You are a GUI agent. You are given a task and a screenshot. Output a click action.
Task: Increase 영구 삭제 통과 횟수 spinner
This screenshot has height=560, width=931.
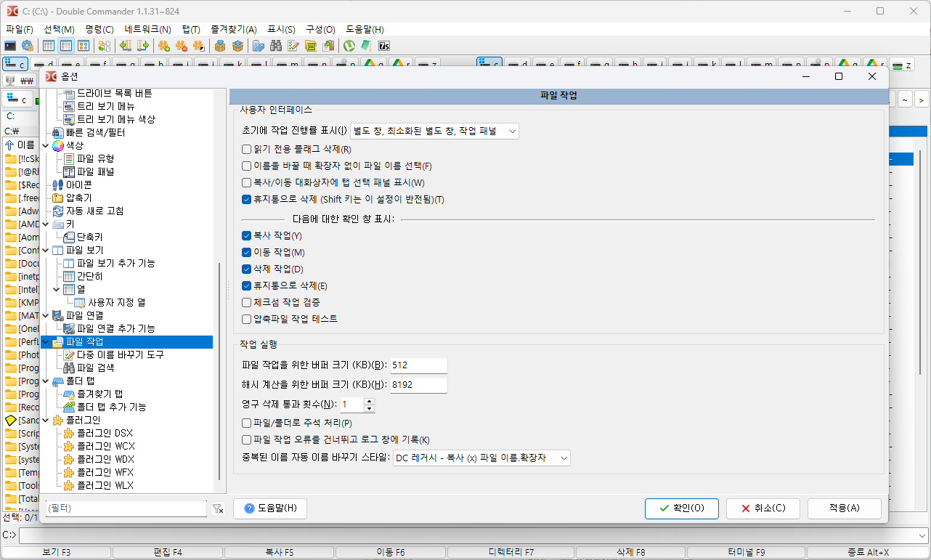point(369,401)
